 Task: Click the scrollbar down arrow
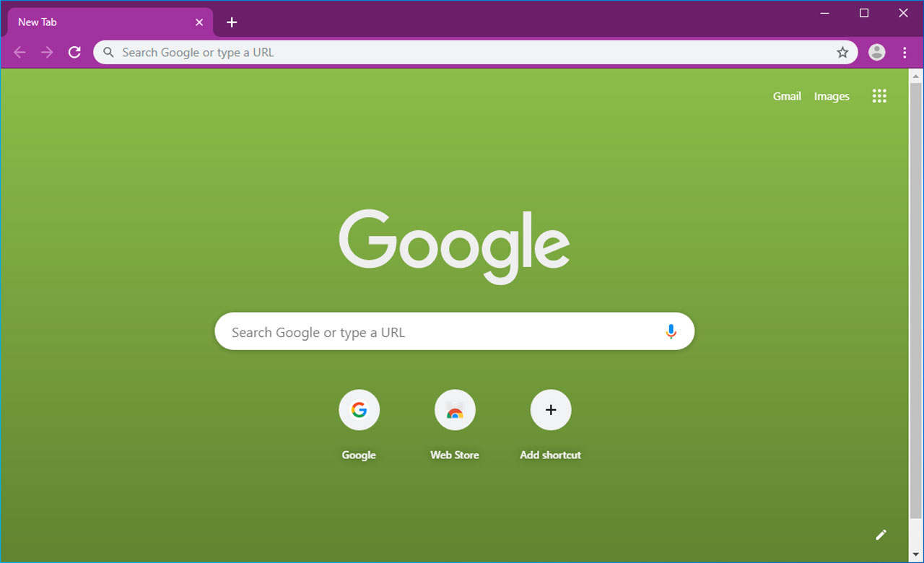916,554
